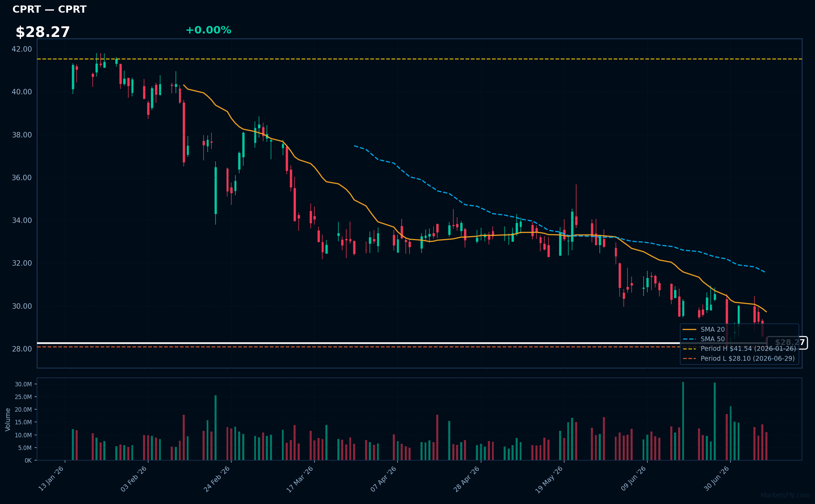Click the tallest green volume bar in mid-June
Image resolution: width=815 pixels, height=504 pixels.
pyautogui.click(x=683, y=421)
